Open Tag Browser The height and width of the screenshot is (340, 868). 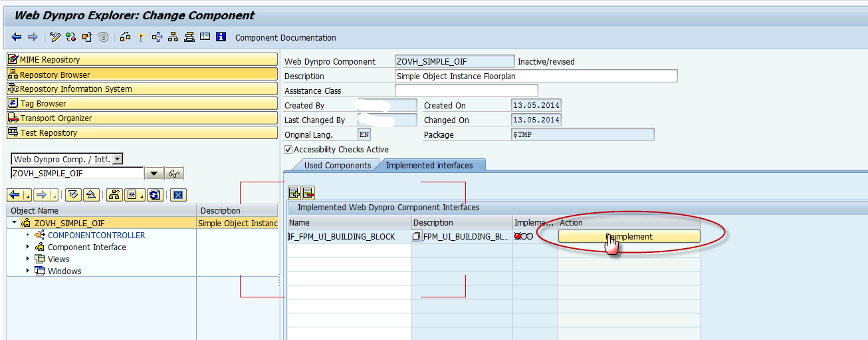(142, 104)
